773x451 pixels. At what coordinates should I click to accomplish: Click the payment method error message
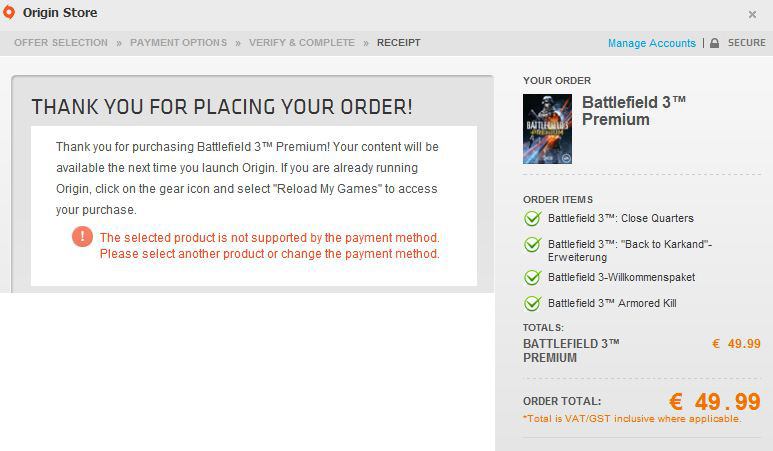pyautogui.click(x=269, y=245)
